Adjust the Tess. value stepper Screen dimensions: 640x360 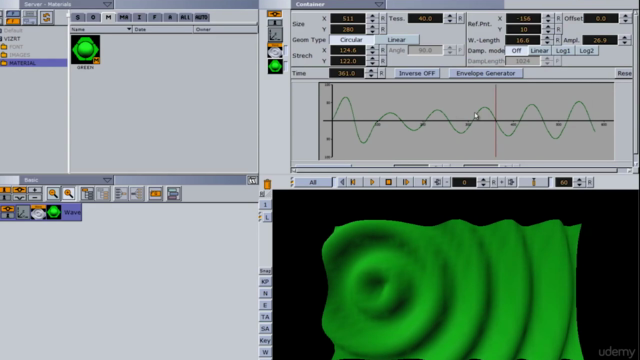tap(450, 18)
